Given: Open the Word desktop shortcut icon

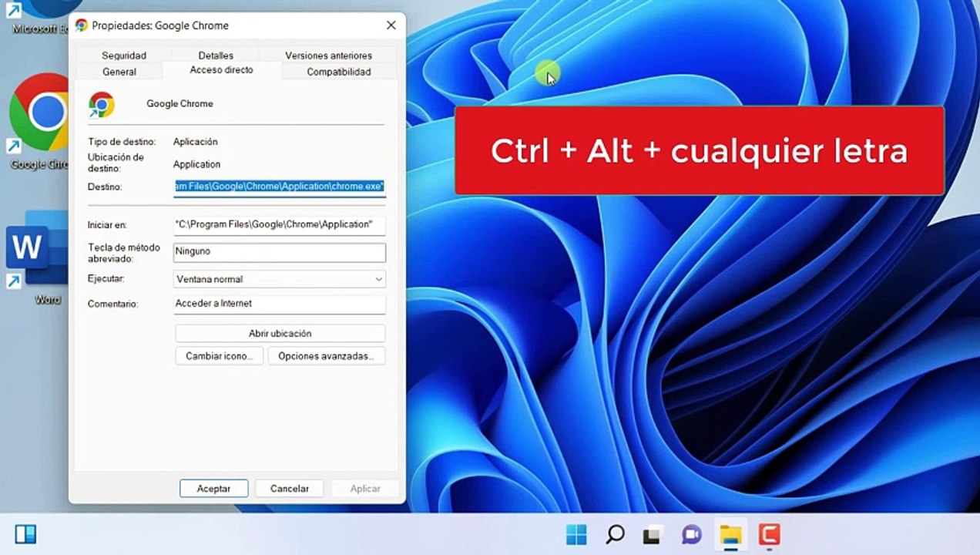Looking at the screenshot, I should (x=37, y=250).
